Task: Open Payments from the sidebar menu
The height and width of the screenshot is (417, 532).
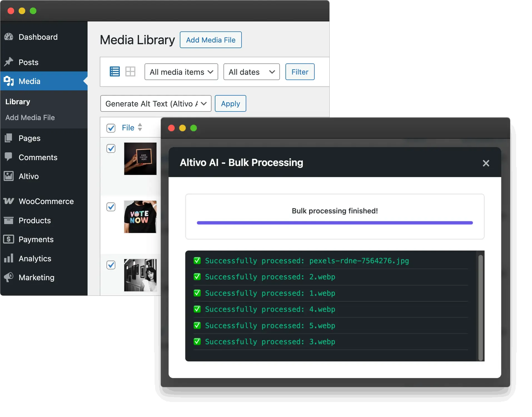Action: pyautogui.click(x=44, y=239)
